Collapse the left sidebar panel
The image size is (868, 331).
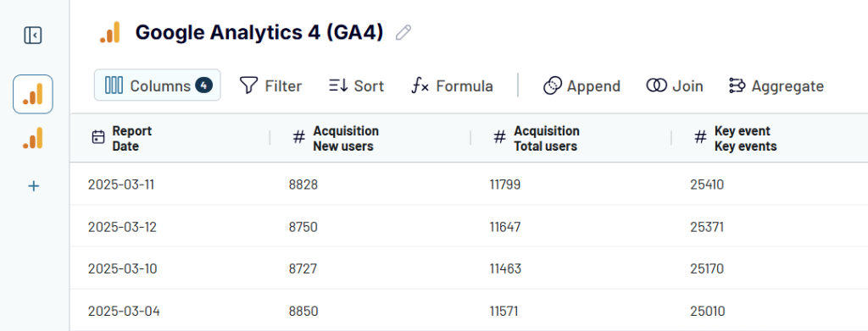(x=33, y=36)
